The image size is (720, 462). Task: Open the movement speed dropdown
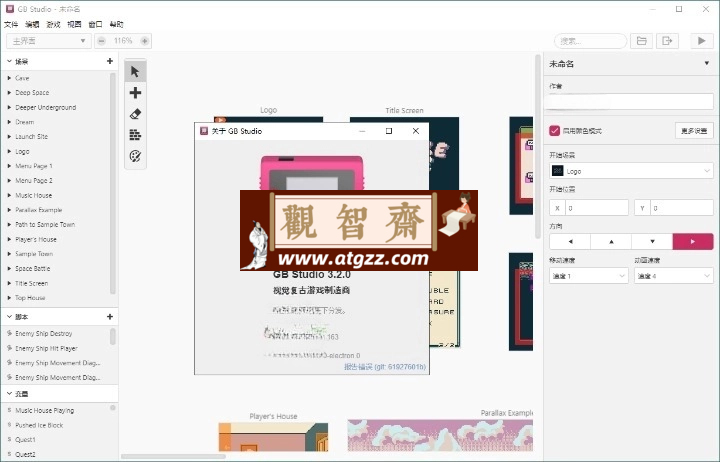point(589,276)
